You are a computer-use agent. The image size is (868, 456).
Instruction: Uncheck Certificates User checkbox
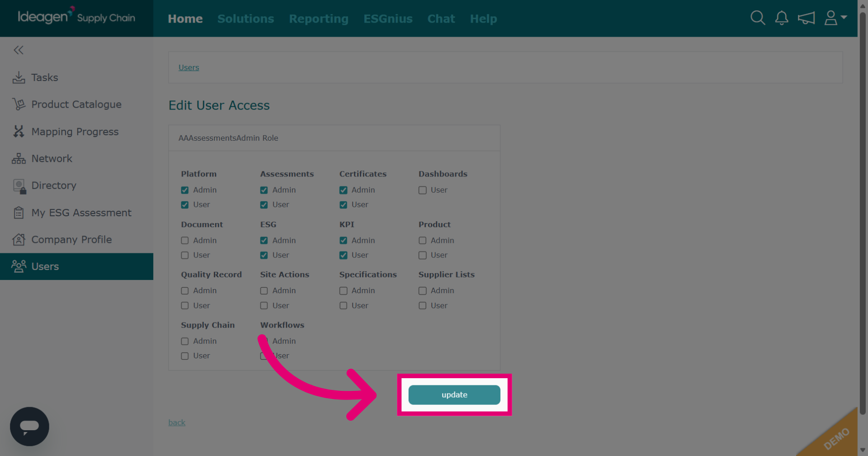[344, 205]
